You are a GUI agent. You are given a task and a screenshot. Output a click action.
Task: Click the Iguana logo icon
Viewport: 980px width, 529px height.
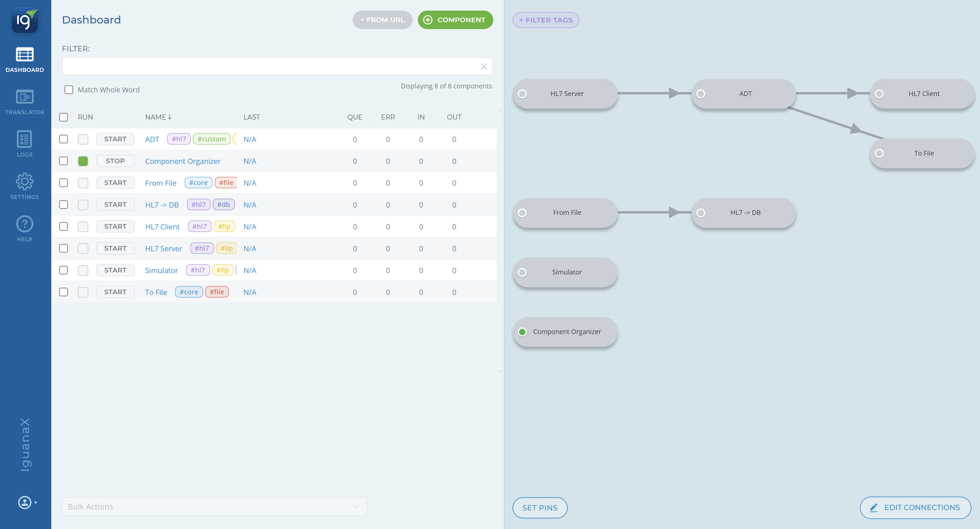pyautogui.click(x=24, y=20)
